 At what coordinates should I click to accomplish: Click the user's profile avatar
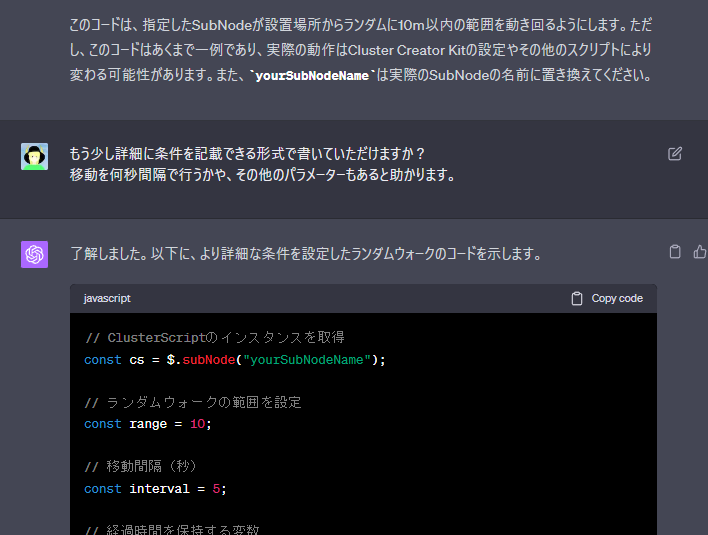click(x=34, y=157)
